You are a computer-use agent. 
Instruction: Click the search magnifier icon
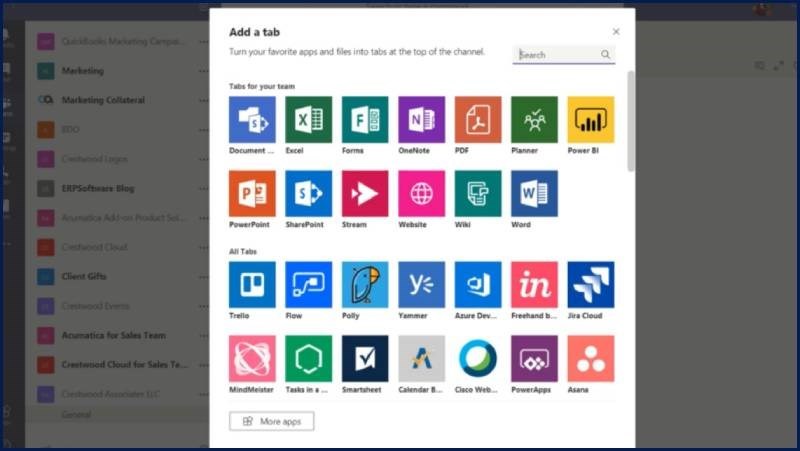[606, 55]
